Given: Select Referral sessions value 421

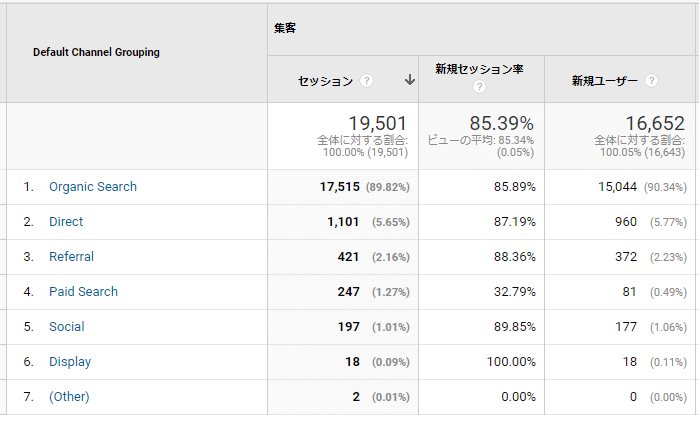Looking at the screenshot, I should 348,257.
